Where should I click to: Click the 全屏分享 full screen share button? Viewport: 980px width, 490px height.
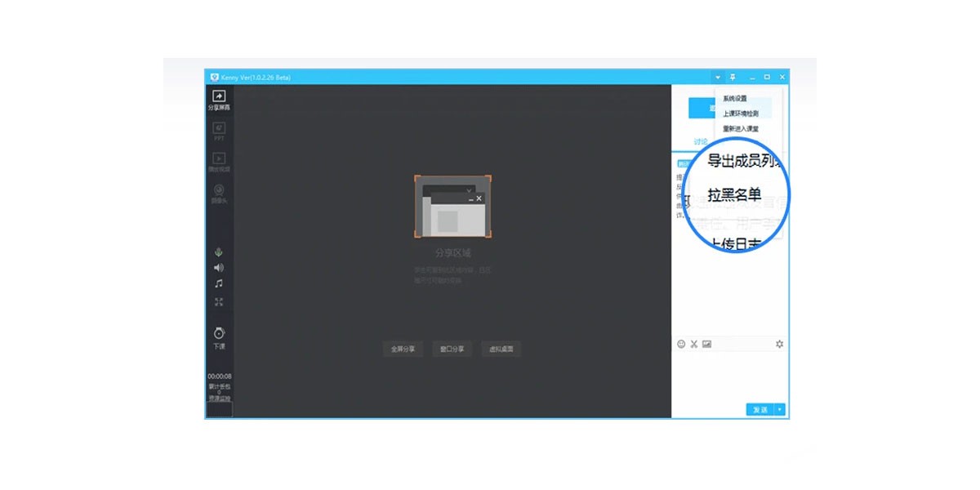[x=403, y=349]
